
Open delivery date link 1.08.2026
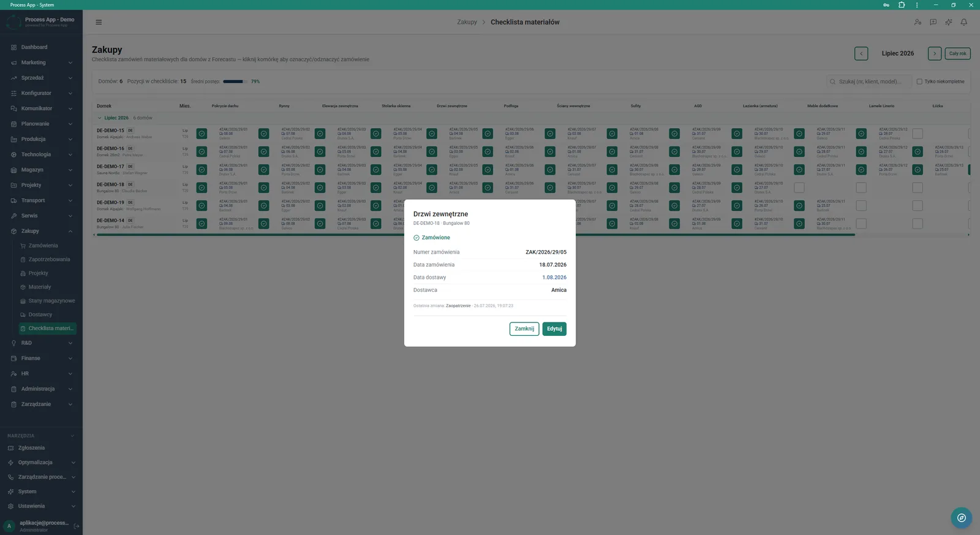click(554, 278)
